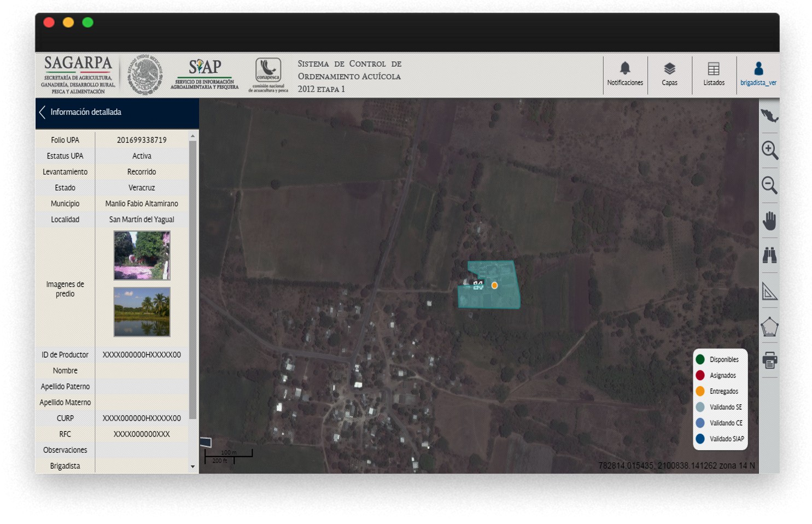Select the triangle ruler measure tool
The width and height of the screenshot is (812, 524).
tap(769, 292)
